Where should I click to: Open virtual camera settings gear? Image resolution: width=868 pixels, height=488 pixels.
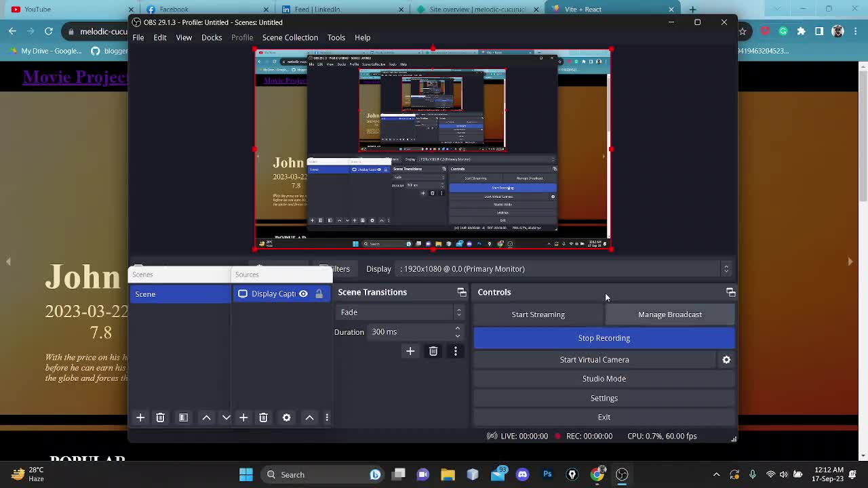(x=726, y=360)
